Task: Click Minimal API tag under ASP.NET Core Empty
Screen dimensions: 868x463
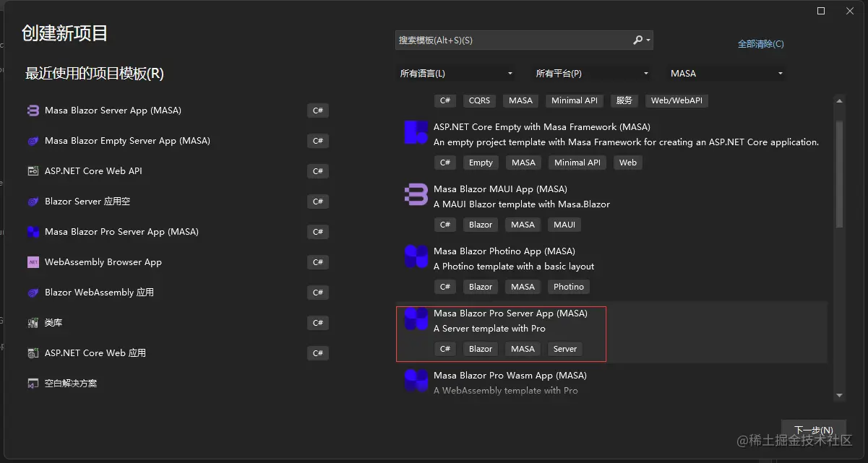Action: pyautogui.click(x=577, y=163)
